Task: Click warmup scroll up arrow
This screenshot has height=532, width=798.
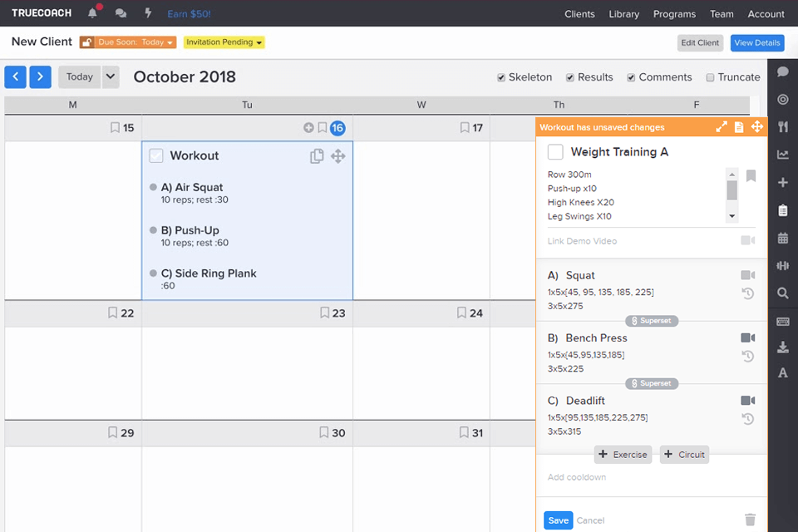Action: [x=731, y=174]
